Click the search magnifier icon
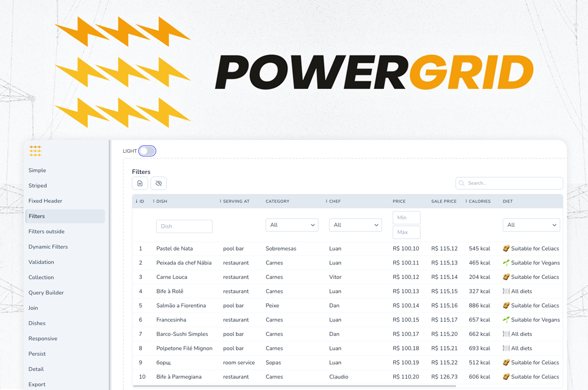The height and width of the screenshot is (390, 588). (462, 183)
